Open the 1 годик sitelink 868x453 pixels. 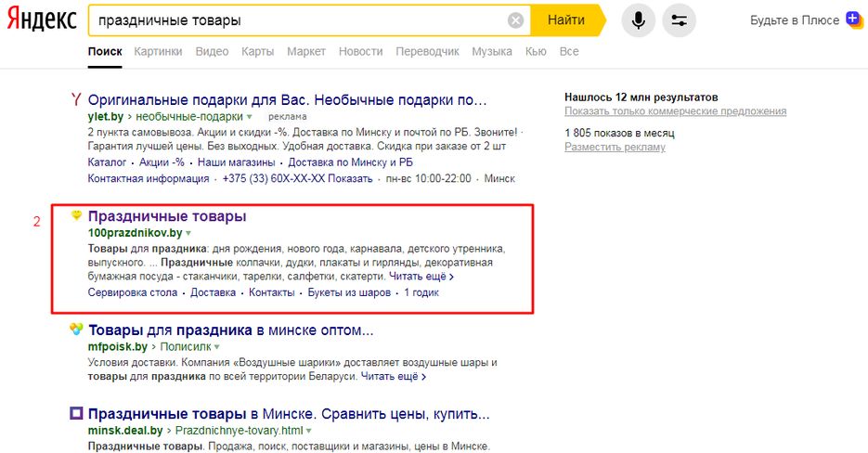[x=421, y=292]
